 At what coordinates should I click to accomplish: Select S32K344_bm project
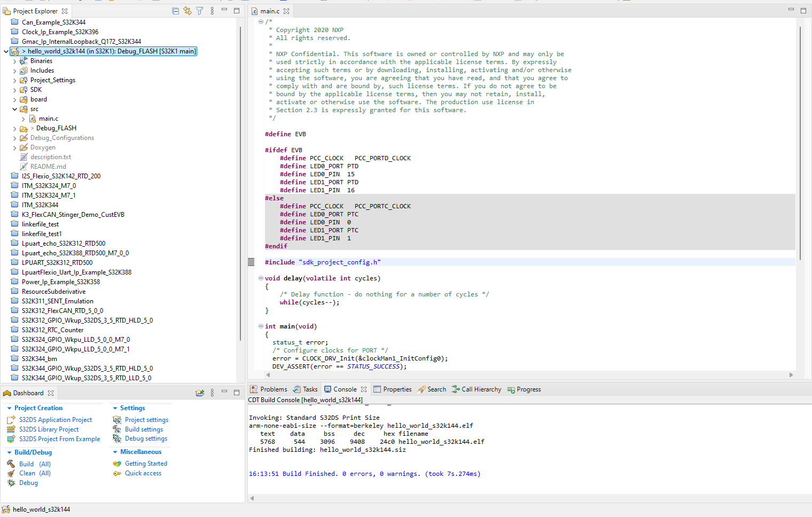pyautogui.click(x=39, y=359)
